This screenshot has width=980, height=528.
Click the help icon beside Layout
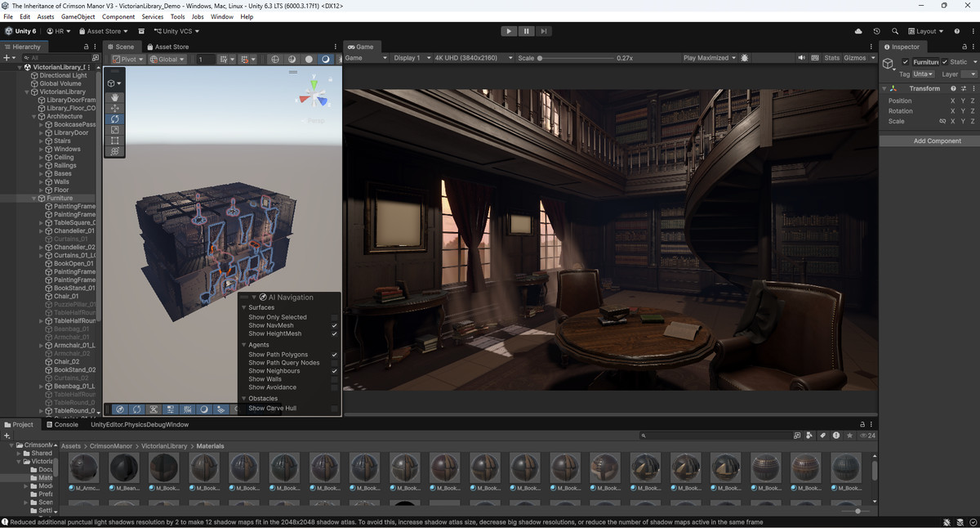click(x=956, y=31)
